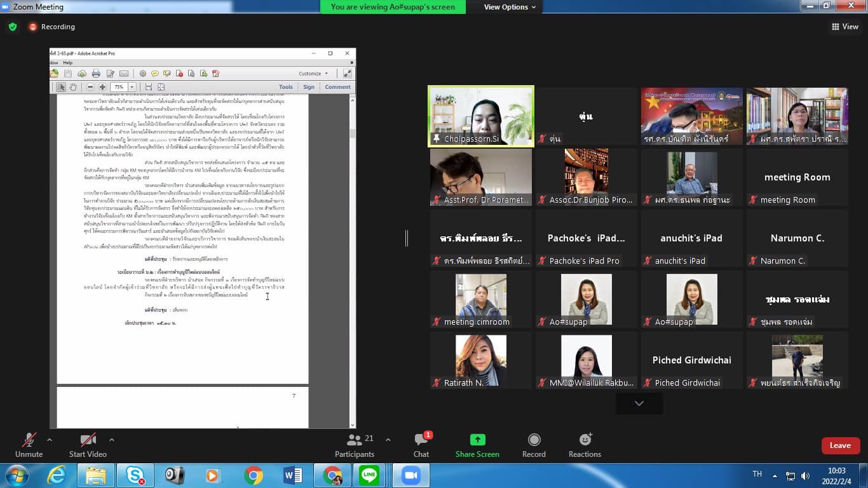The height and width of the screenshot is (488, 868).
Task: Click the Record button in Zoom
Action: pyautogui.click(x=534, y=445)
